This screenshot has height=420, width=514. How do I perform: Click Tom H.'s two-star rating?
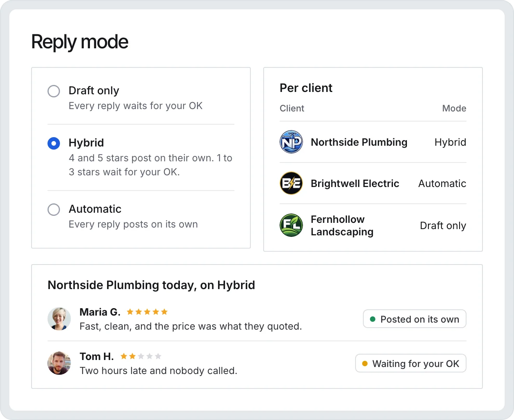[x=141, y=356]
